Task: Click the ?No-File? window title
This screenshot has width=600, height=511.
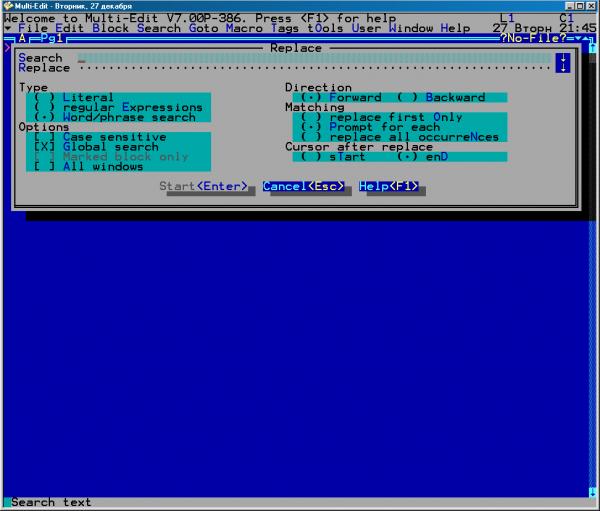Action: [x=533, y=38]
